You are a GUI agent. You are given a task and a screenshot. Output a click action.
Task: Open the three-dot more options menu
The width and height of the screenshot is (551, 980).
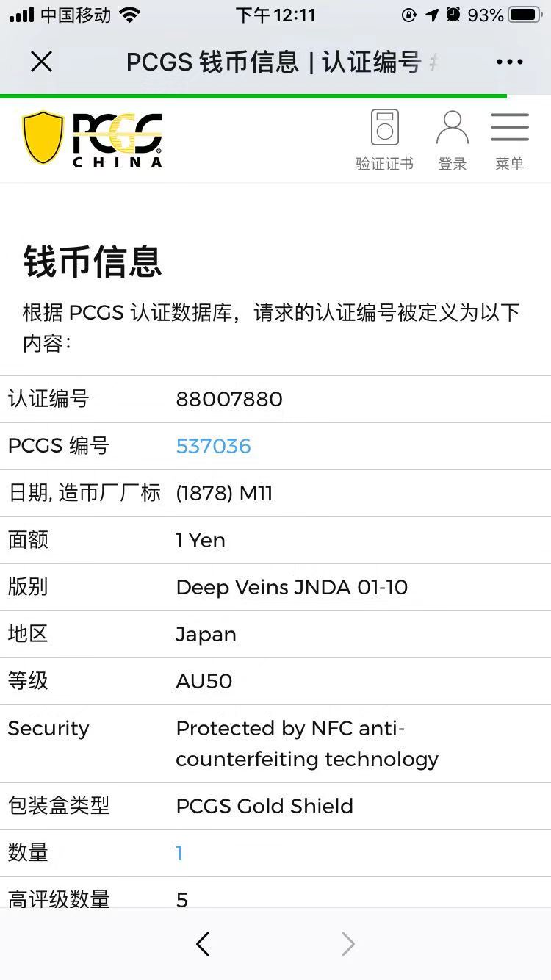pyautogui.click(x=509, y=62)
